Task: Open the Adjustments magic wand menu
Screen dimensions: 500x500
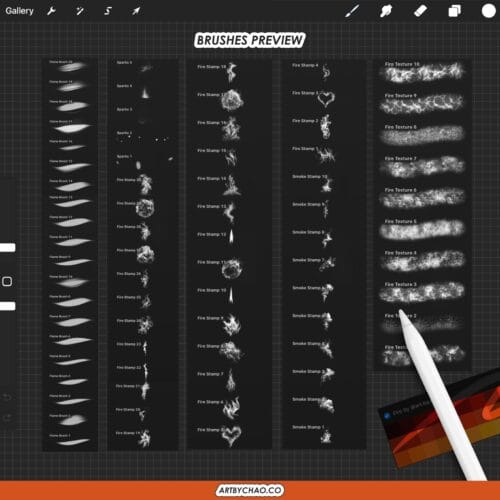Action: (x=80, y=11)
